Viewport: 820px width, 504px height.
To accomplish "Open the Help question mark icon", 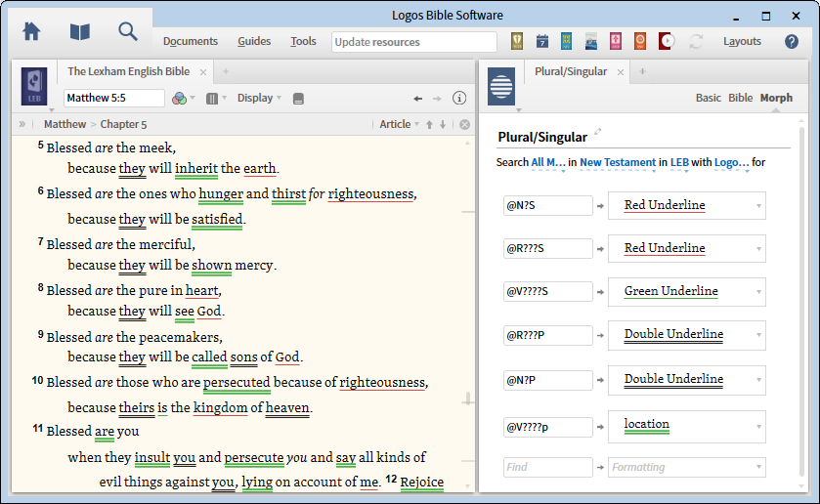I will (791, 41).
